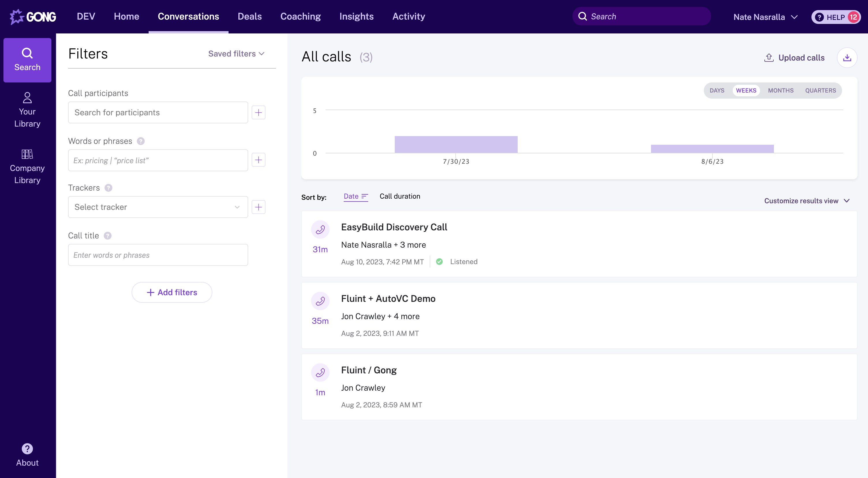Image resolution: width=868 pixels, height=478 pixels.
Task: Sort the calls by Call duration
Action: [400, 196]
